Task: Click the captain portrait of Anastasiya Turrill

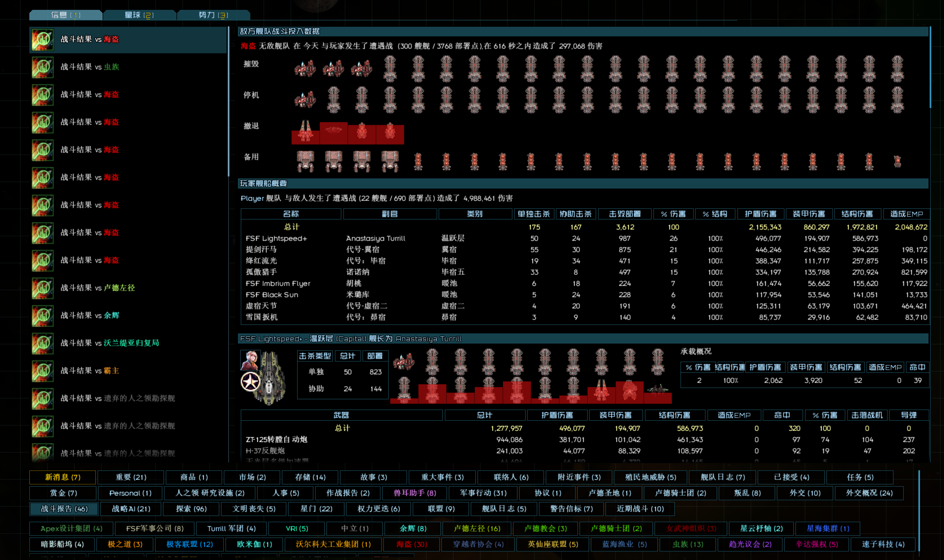Action: point(250,360)
